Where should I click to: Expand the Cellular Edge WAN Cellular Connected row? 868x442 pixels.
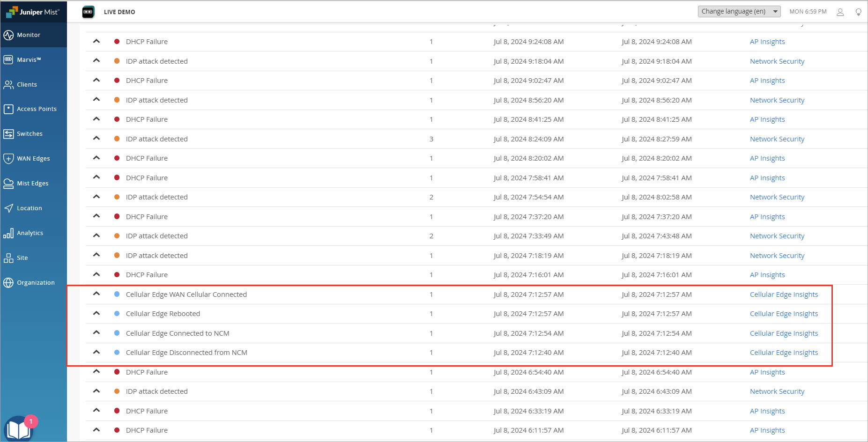pyautogui.click(x=96, y=294)
